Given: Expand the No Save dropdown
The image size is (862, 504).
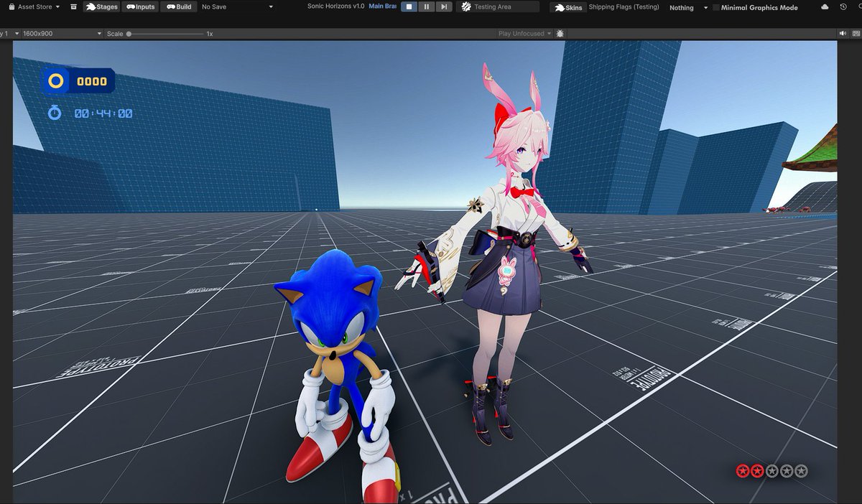Looking at the screenshot, I should point(237,6).
